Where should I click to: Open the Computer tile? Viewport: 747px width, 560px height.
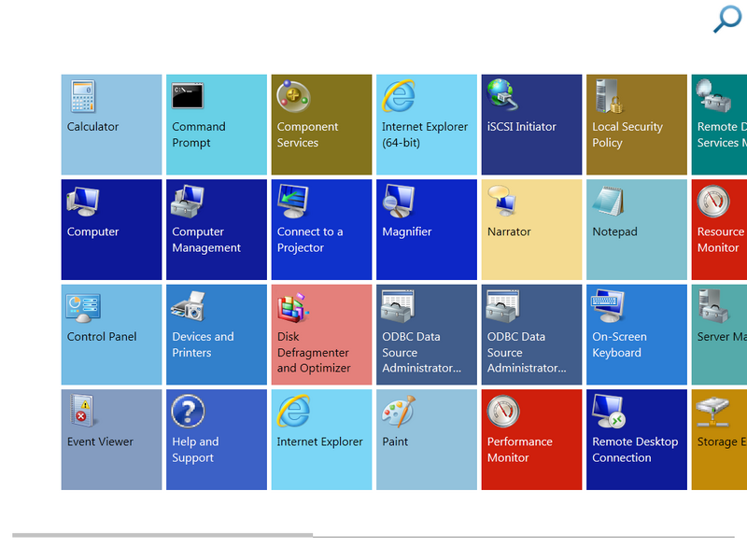(x=111, y=230)
